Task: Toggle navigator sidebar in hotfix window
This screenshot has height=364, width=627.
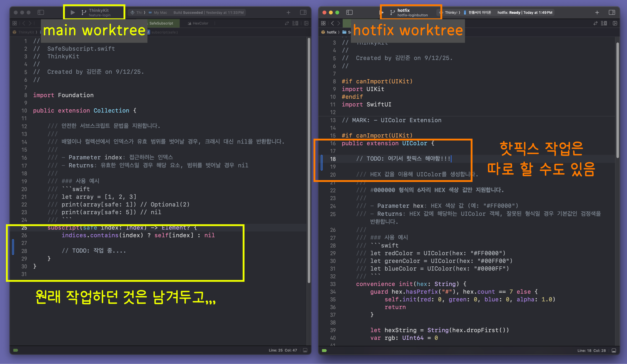Action: pyautogui.click(x=349, y=12)
